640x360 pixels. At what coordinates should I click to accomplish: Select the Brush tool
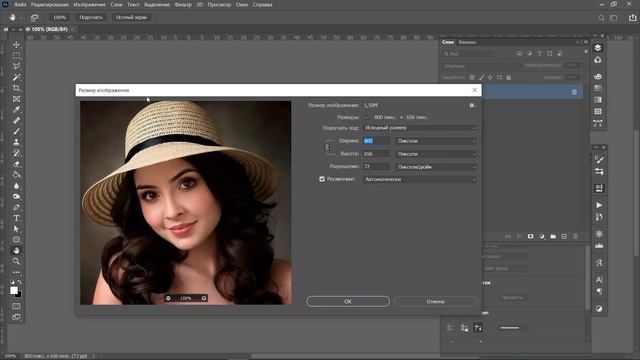tap(16, 131)
